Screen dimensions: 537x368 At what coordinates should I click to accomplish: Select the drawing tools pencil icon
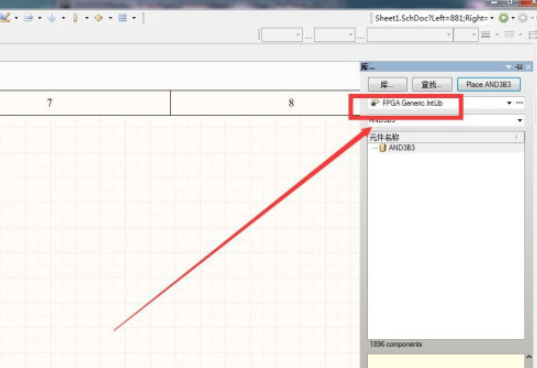(x=5, y=17)
